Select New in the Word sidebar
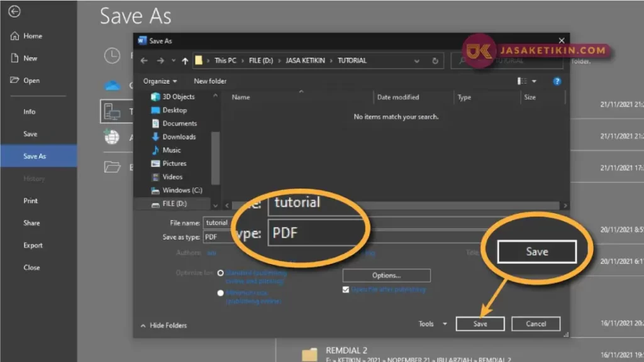The height and width of the screenshot is (362, 644). [x=25, y=58]
